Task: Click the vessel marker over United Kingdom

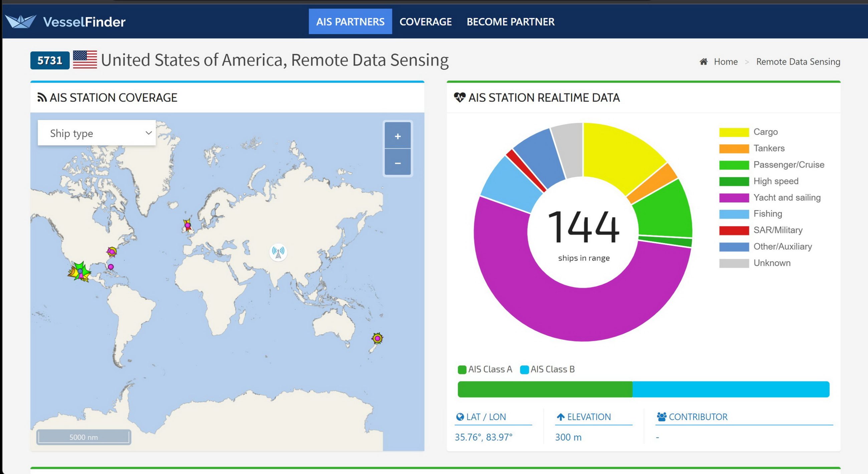Action: tap(188, 225)
